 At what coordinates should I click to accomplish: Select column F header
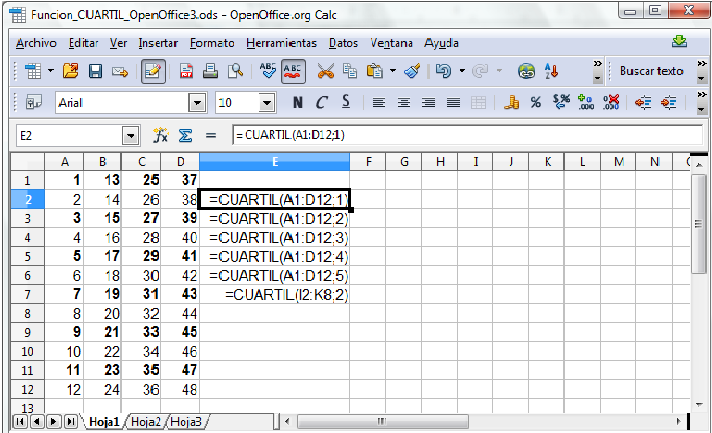[368, 162]
